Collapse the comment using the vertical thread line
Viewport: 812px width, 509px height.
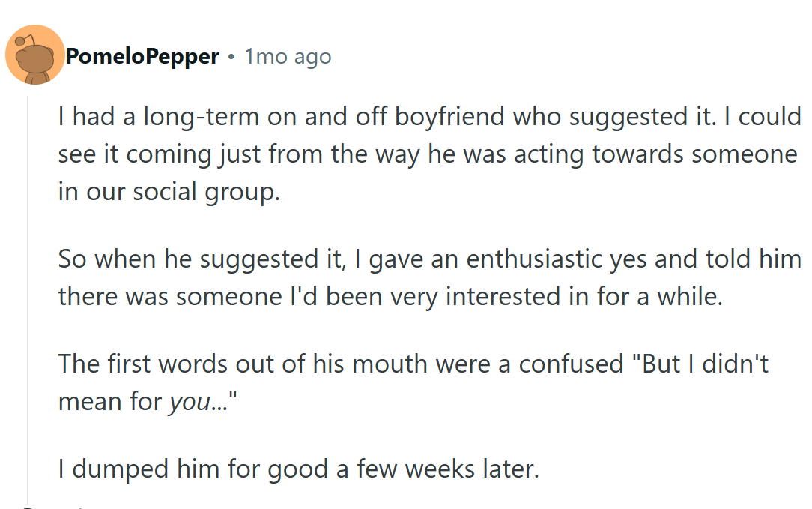tap(28, 300)
